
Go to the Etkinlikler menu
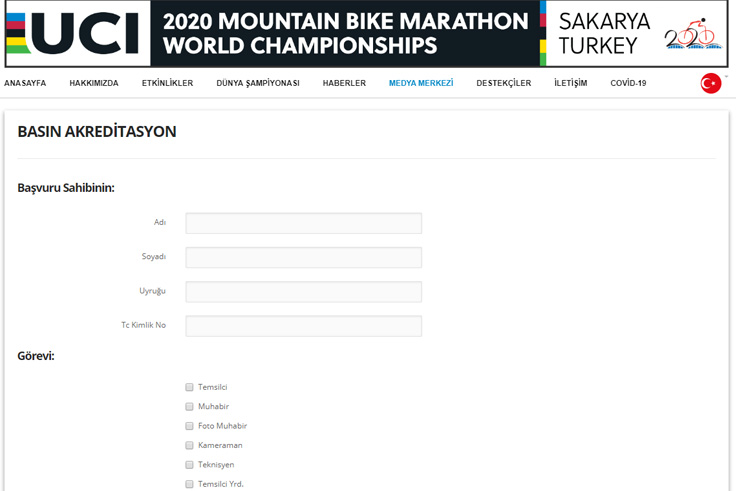pos(168,83)
